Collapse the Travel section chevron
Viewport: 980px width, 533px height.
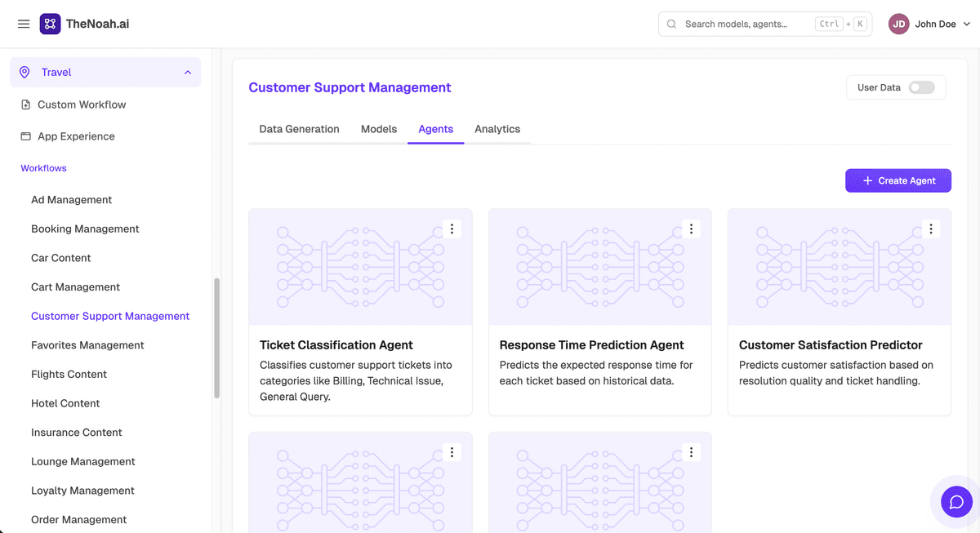188,73
